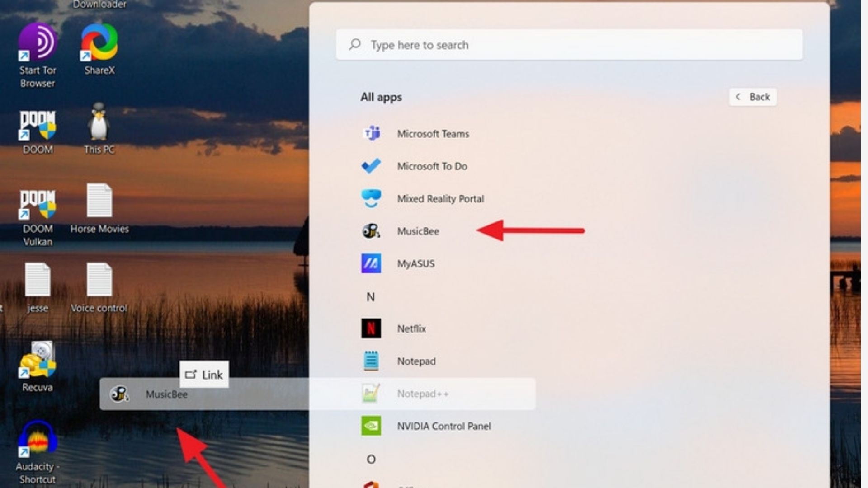Screen dimensions: 868x488
Task: Click the dragged MusicBee label on desktop
Action: coord(166,394)
